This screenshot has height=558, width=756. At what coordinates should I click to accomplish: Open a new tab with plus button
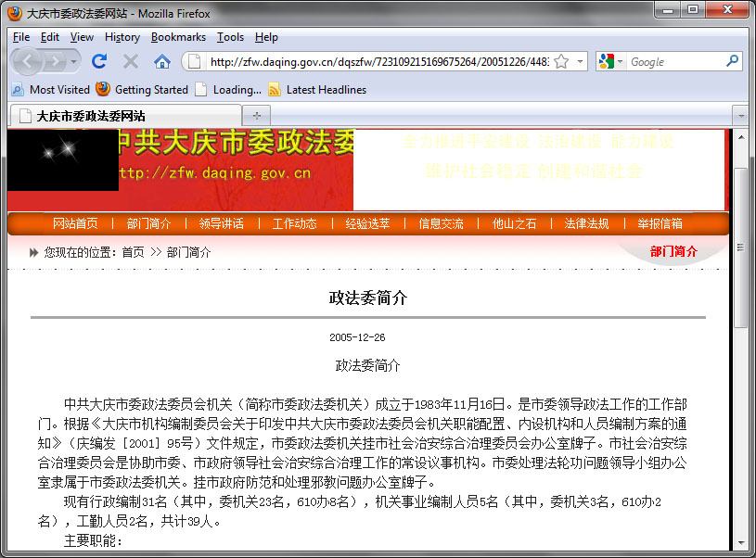[256, 116]
